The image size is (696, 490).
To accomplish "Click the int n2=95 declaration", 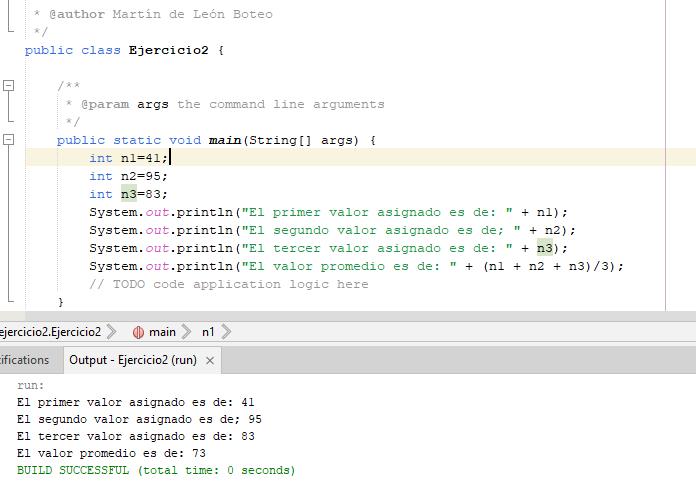I will click(x=128, y=176).
